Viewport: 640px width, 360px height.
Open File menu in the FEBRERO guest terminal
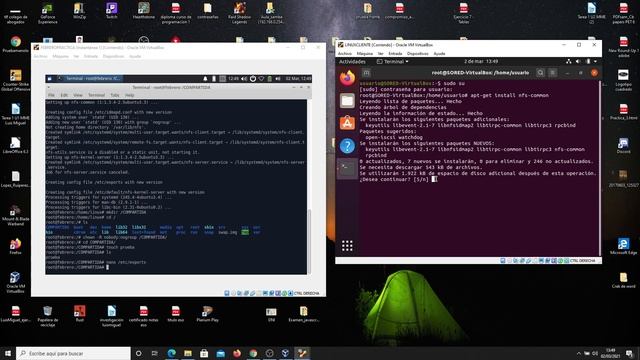pos(51,95)
